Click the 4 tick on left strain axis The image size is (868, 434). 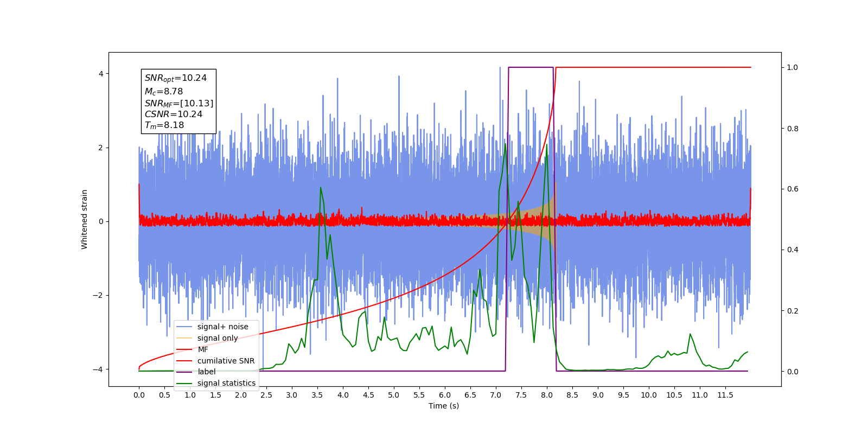pyautogui.click(x=101, y=74)
